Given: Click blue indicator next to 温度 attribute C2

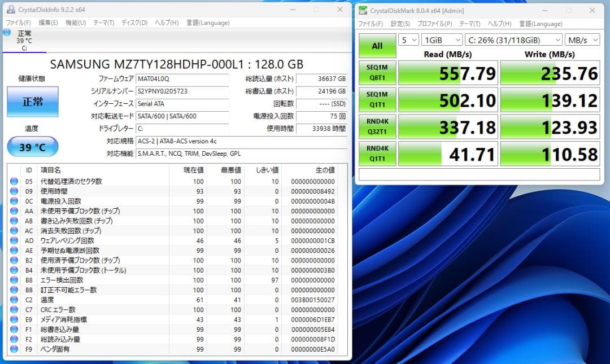Looking at the screenshot, I should tap(12, 300).
